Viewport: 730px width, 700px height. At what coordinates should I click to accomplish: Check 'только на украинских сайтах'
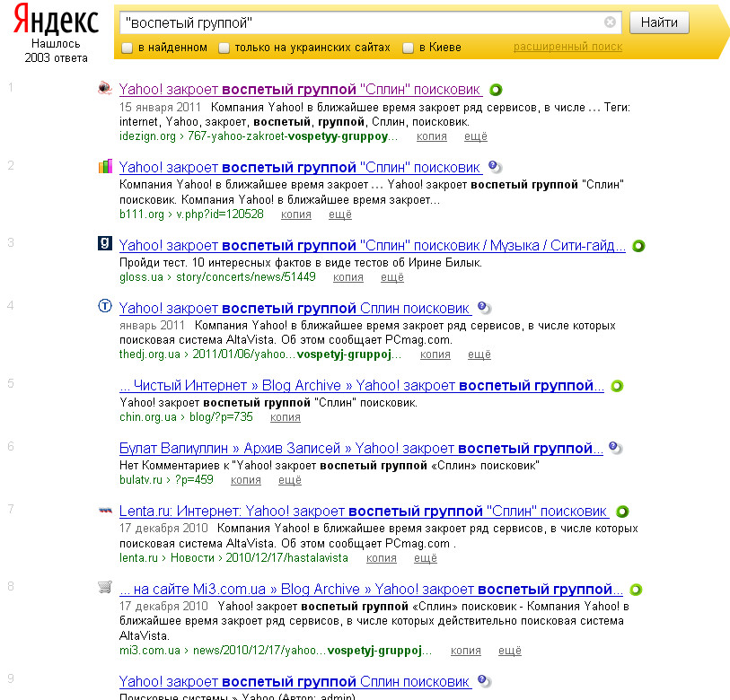pos(224,48)
